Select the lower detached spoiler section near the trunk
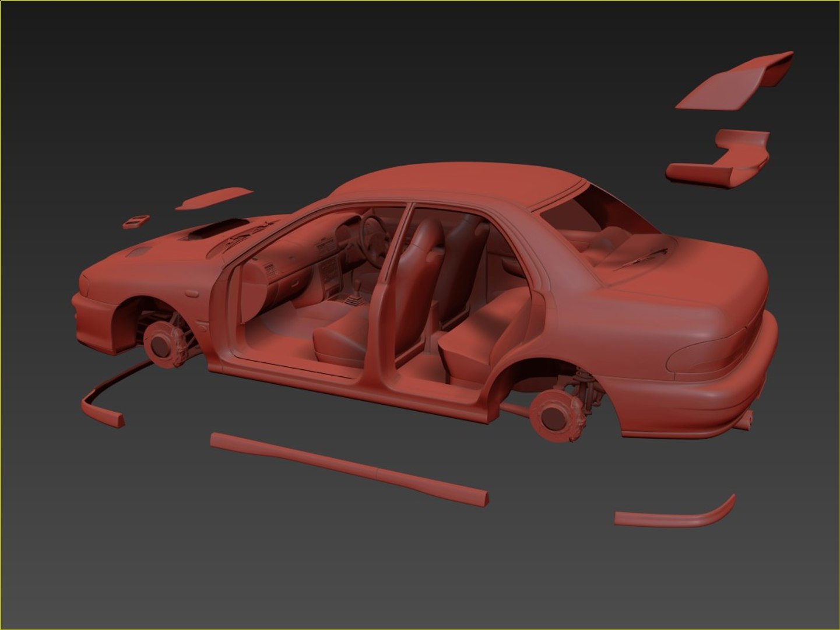Viewport: 840px width, 630px height. (x=718, y=158)
